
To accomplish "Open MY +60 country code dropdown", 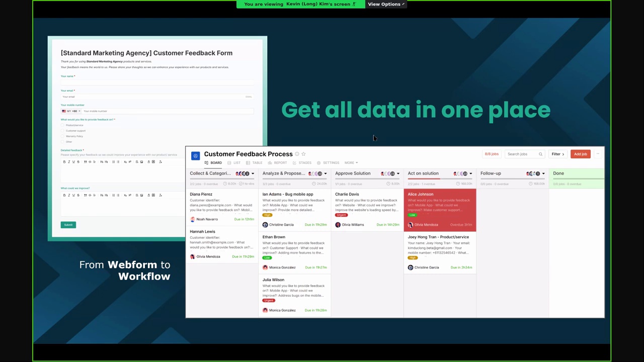I will pos(70,111).
